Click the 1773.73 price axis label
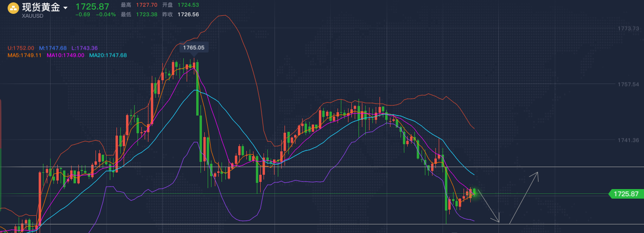The height and width of the screenshot is (233, 644). point(628,29)
